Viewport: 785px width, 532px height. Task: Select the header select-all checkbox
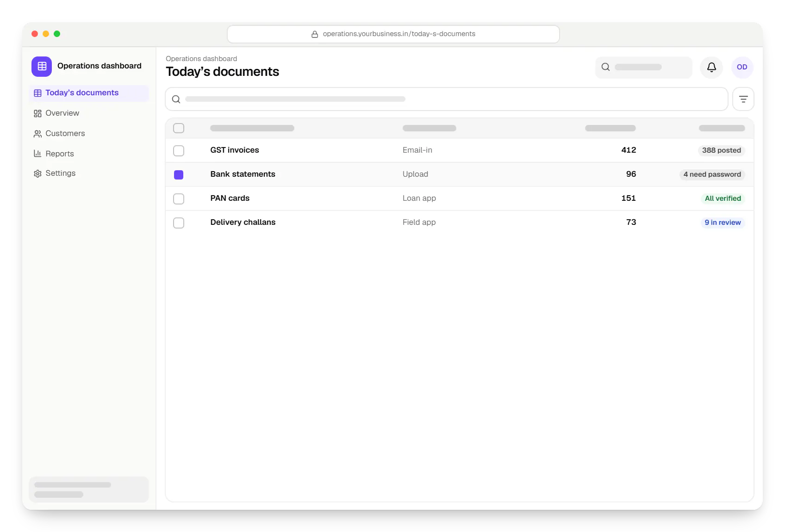click(x=179, y=128)
